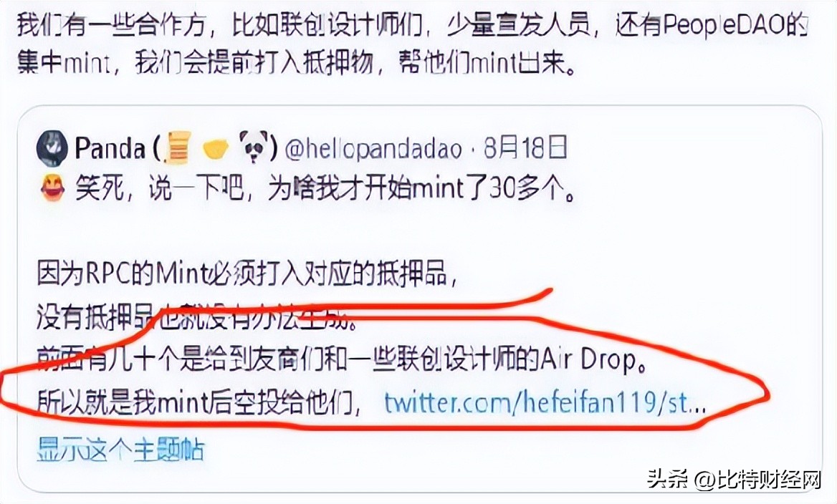This screenshot has width=837, height=504.
Task: Click the yellow fist emoji in name
Action: point(216,150)
